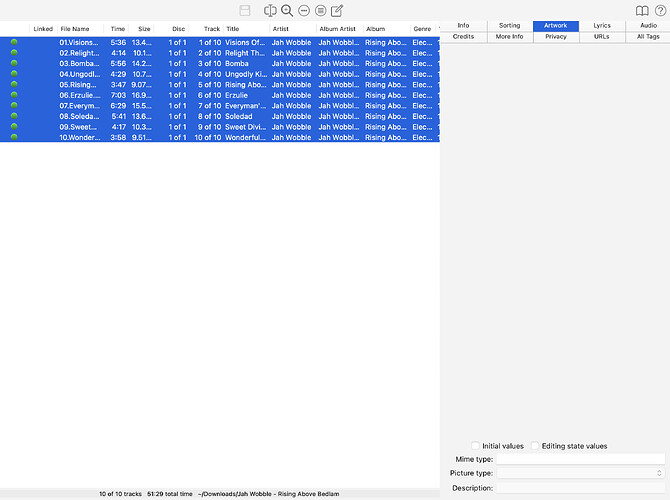This screenshot has height=500, width=670.
Task: Switch to the Audio tab
Action: (648, 26)
